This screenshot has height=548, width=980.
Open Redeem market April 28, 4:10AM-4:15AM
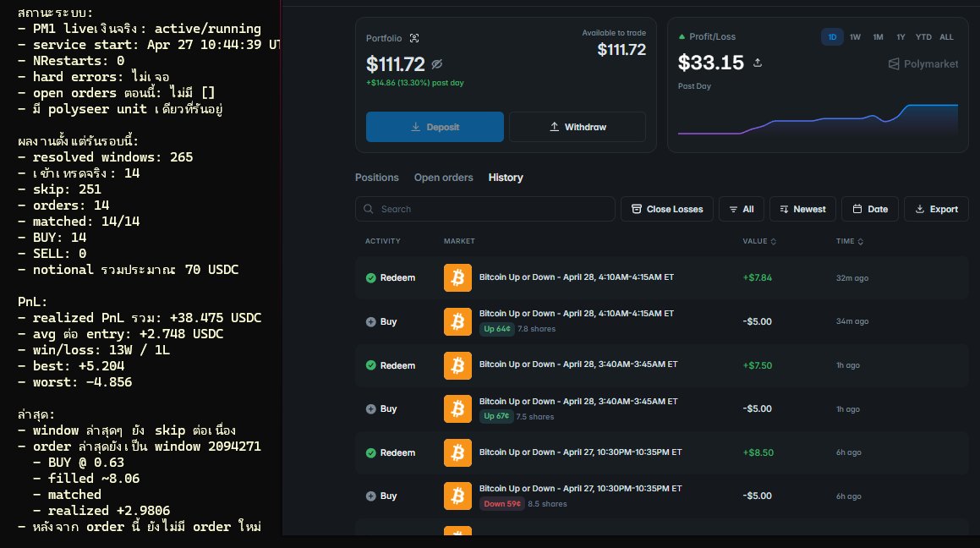click(577, 277)
